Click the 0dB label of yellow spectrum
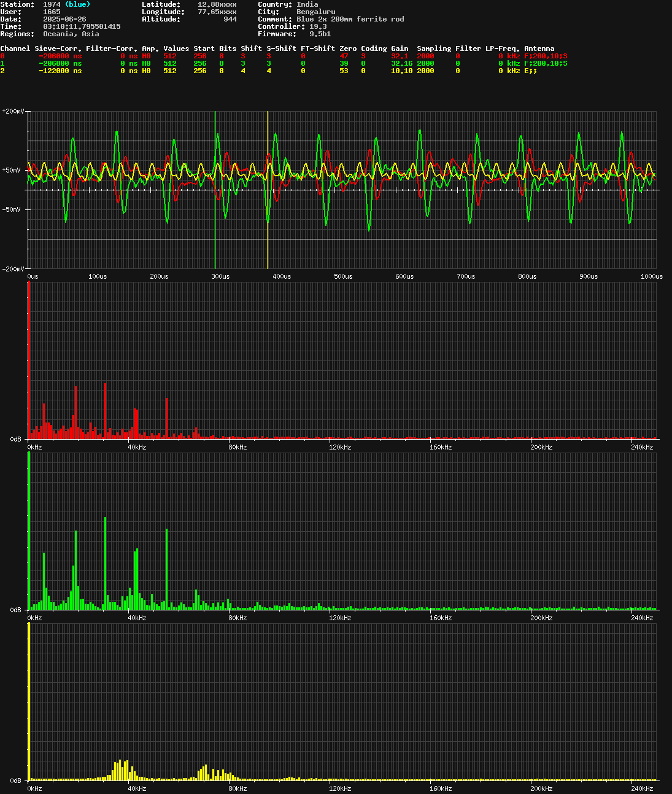This screenshot has width=672, height=794. click(16, 780)
